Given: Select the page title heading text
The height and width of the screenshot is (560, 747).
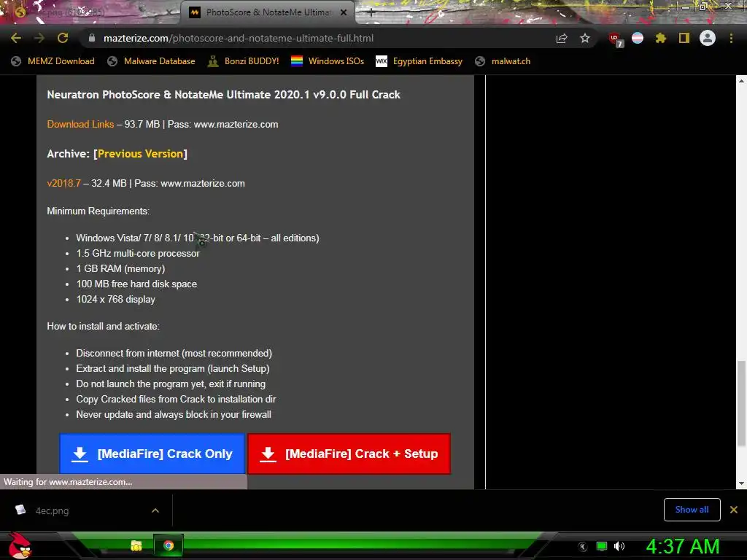Looking at the screenshot, I should pos(223,95).
